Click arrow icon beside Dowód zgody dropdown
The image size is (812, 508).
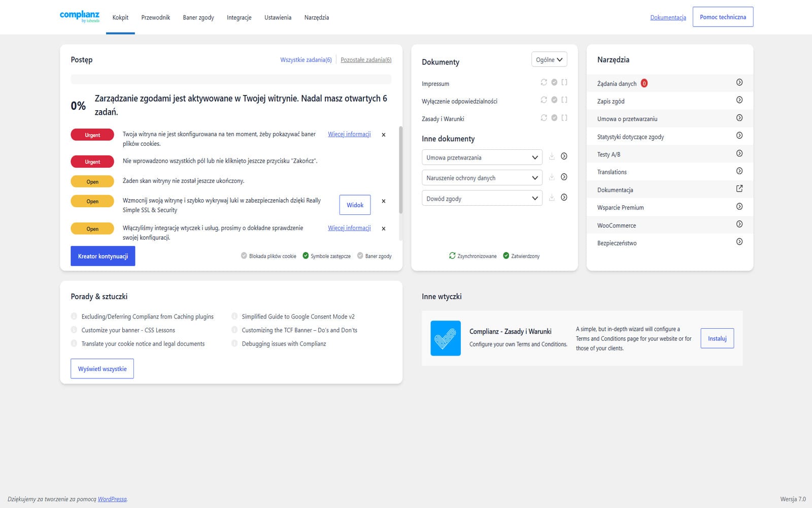click(x=564, y=198)
